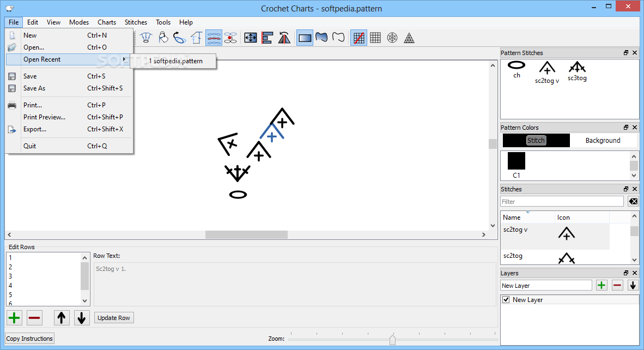Select the square grid guidelines icon

point(375,38)
